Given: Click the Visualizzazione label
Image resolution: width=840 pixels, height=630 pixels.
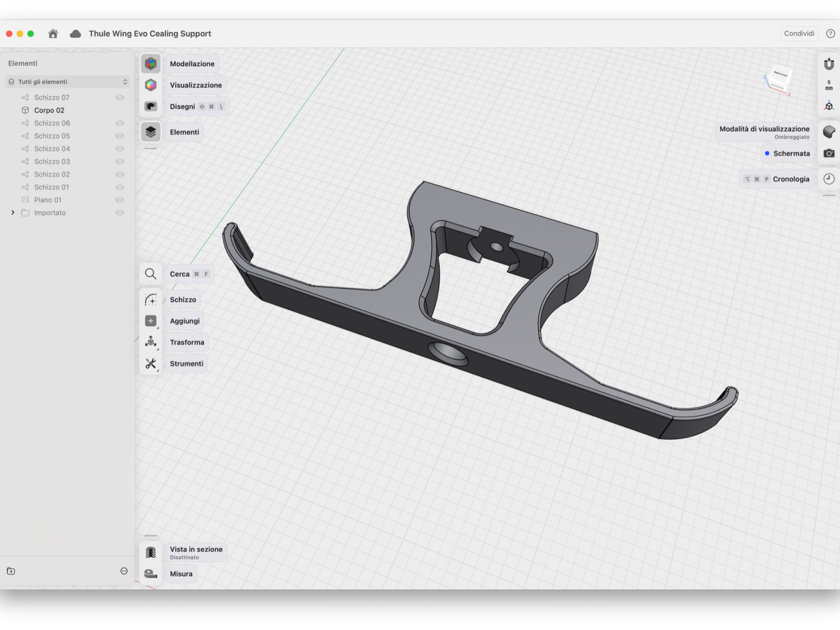Looking at the screenshot, I should click(x=196, y=85).
